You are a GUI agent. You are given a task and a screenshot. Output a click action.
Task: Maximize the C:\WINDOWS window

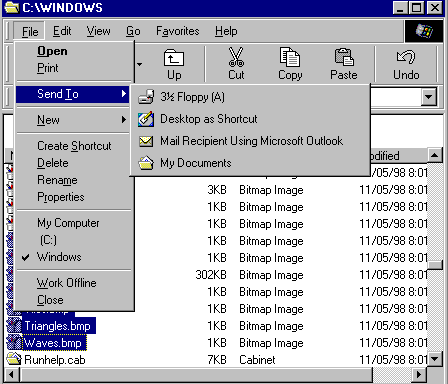[417, 7]
